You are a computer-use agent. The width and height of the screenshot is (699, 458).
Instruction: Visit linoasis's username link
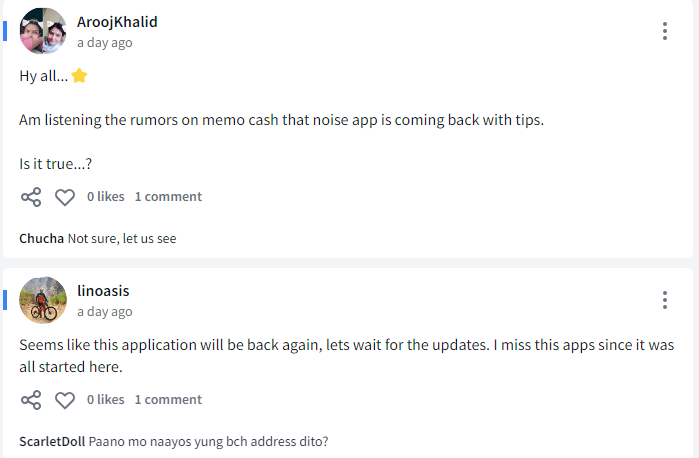tap(103, 291)
